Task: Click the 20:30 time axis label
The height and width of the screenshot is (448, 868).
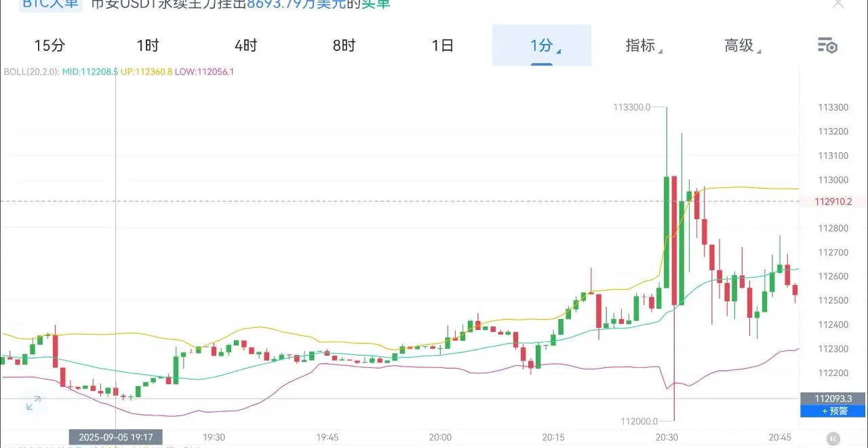Action: pos(667,437)
